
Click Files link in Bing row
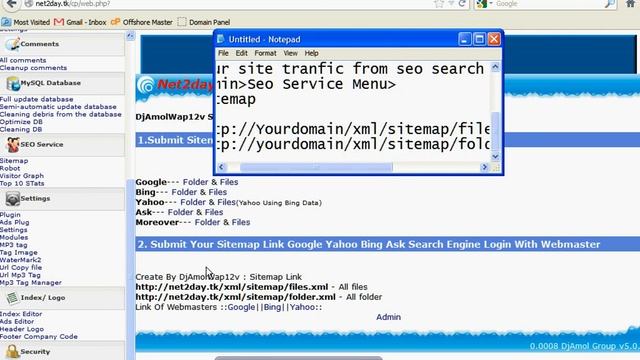click(218, 192)
